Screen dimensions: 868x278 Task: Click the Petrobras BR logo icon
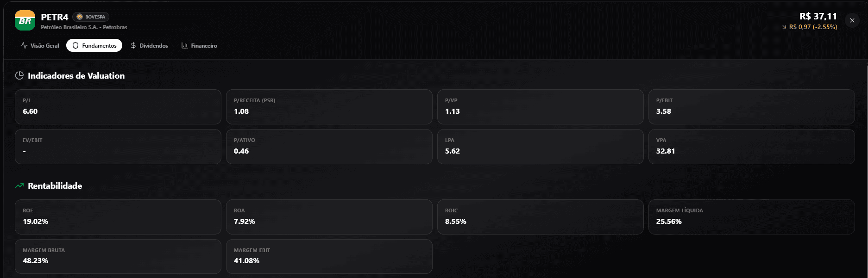[25, 20]
